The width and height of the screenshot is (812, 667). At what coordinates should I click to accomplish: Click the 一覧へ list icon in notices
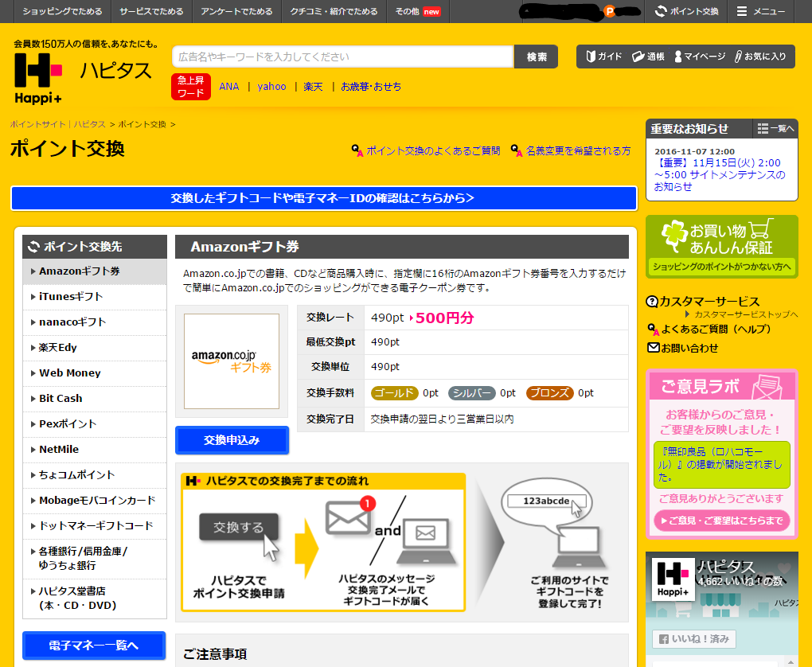(775, 128)
